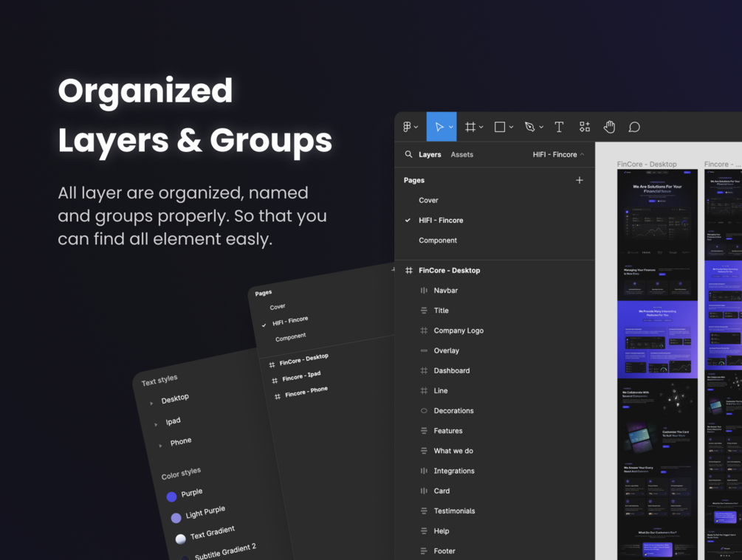Screen dimensions: 742x560
Task: Expand the Ipad text styles group
Action: tap(156, 424)
